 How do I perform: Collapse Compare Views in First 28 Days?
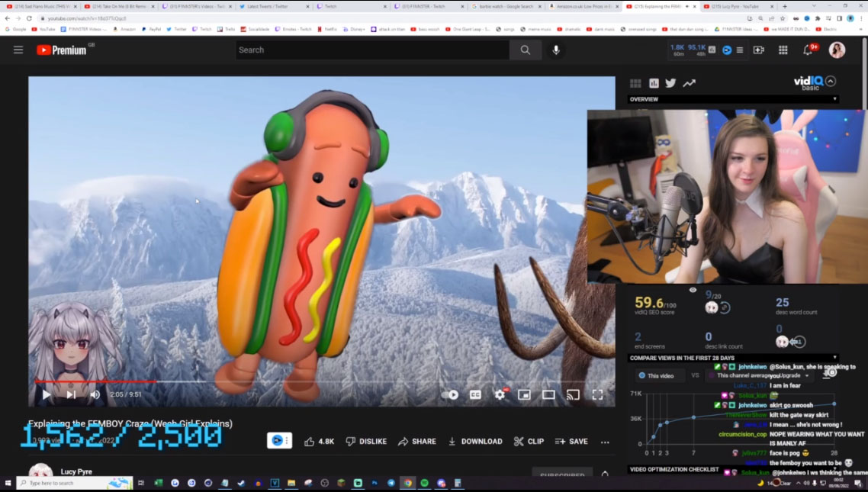tap(834, 358)
